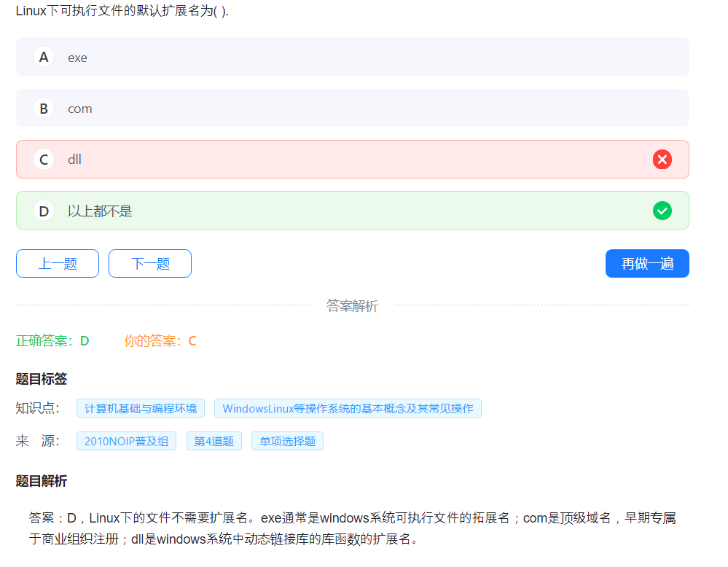Click the question text about Linux可执行文件
This screenshot has width=728, height=567.
click(122, 11)
